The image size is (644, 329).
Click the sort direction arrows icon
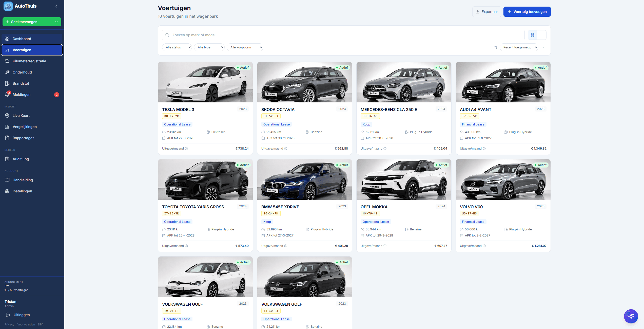pyautogui.click(x=496, y=47)
